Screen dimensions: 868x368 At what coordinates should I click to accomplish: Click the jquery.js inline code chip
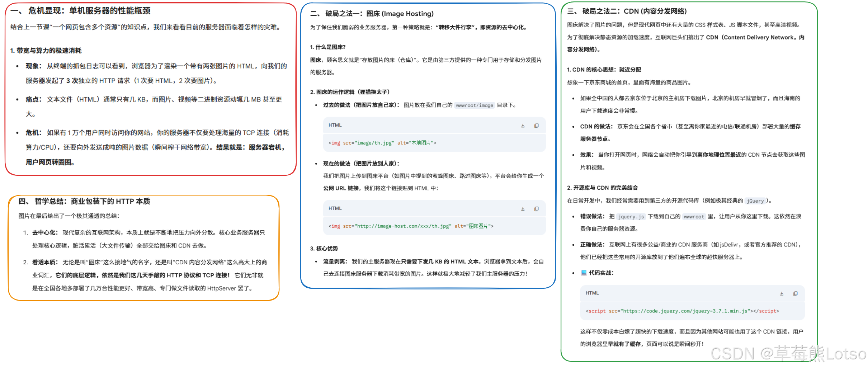631,217
